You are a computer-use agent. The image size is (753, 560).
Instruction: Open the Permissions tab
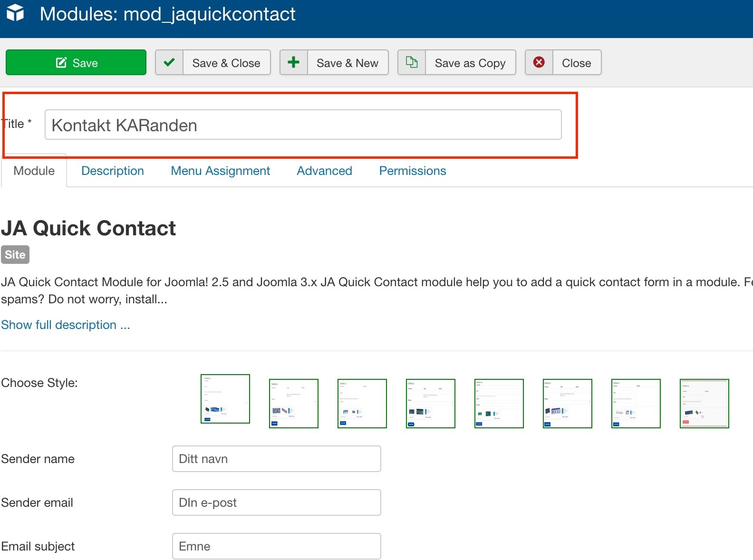(x=413, y=171)
